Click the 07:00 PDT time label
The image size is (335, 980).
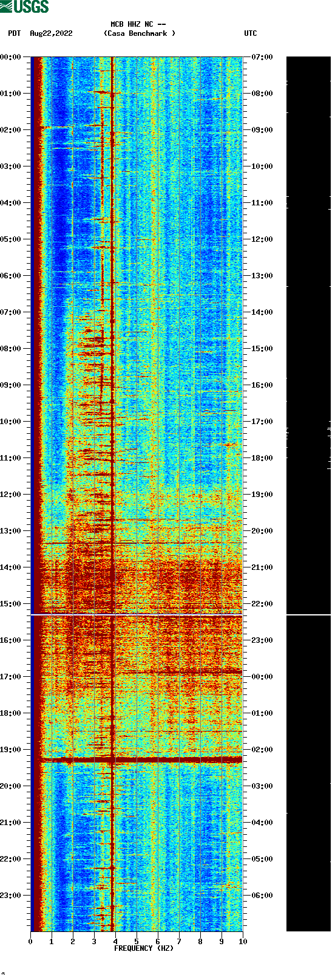pos(11,312)
